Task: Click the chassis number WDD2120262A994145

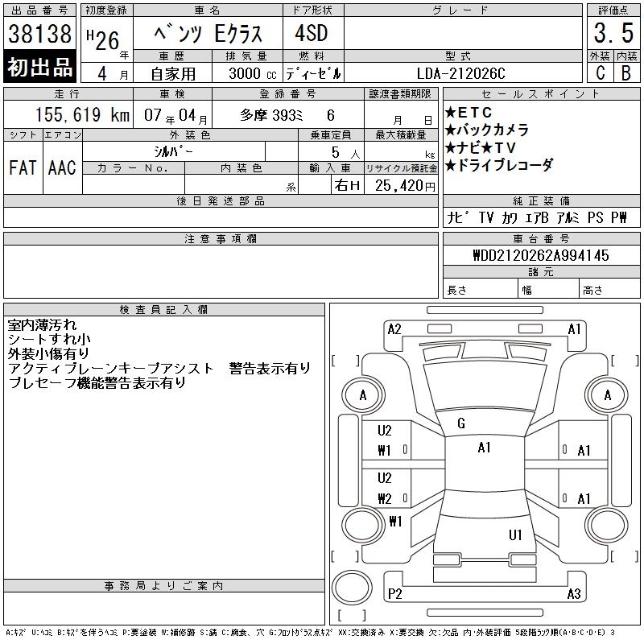Action: tap(541, 255)
